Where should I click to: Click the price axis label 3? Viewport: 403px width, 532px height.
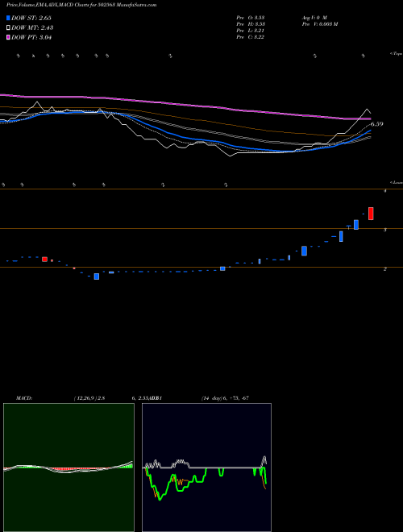[x=384, y=230]
